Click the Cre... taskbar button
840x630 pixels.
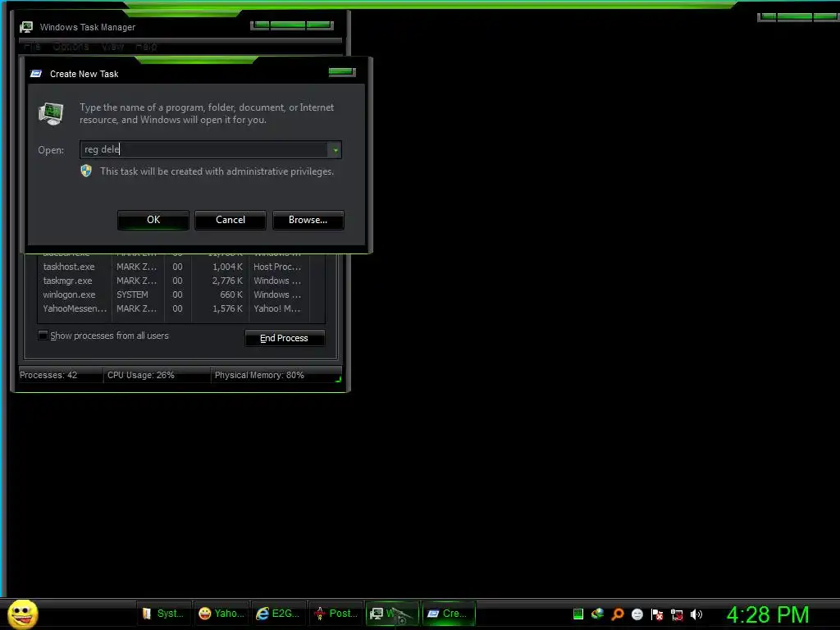[449, 614]
